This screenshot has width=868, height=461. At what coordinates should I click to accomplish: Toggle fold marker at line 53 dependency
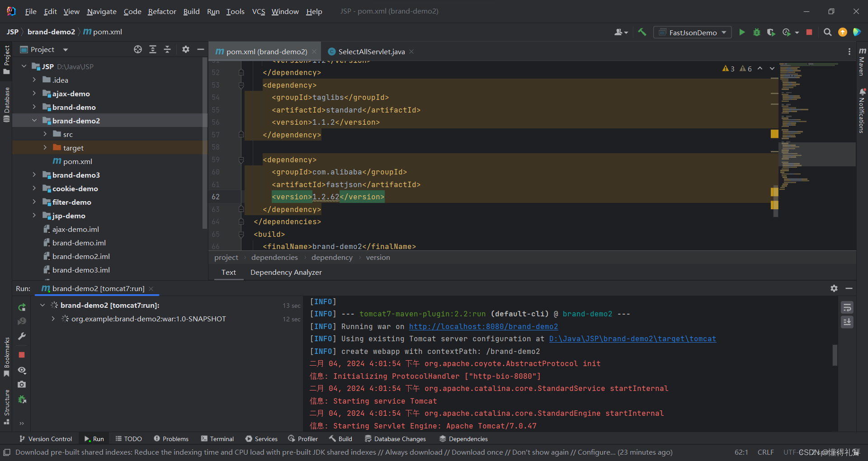pos(241,85)
